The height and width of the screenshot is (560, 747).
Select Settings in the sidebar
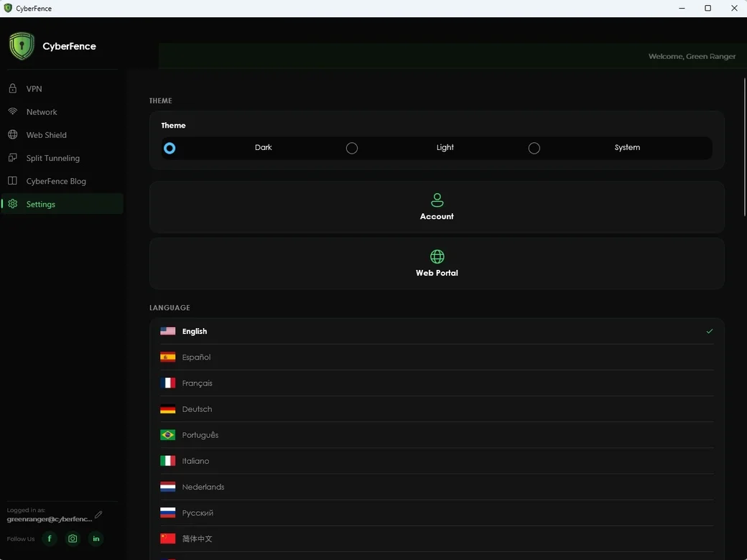62,204
